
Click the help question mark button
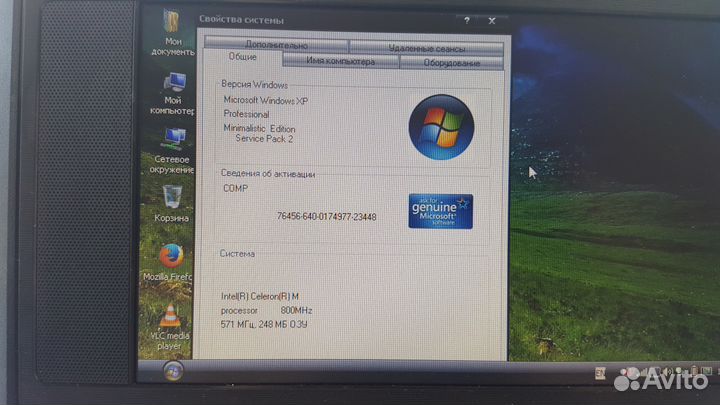[467, 21]
